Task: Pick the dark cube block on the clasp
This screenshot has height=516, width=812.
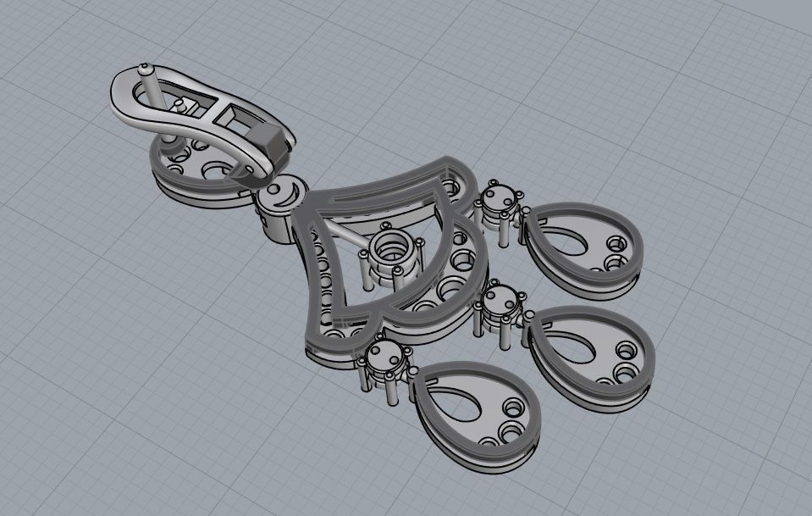Action: point(268,141)
